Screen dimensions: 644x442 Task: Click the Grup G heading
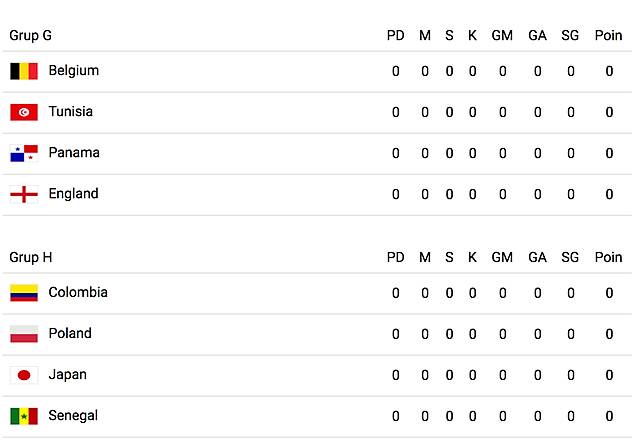coord(30,36)
